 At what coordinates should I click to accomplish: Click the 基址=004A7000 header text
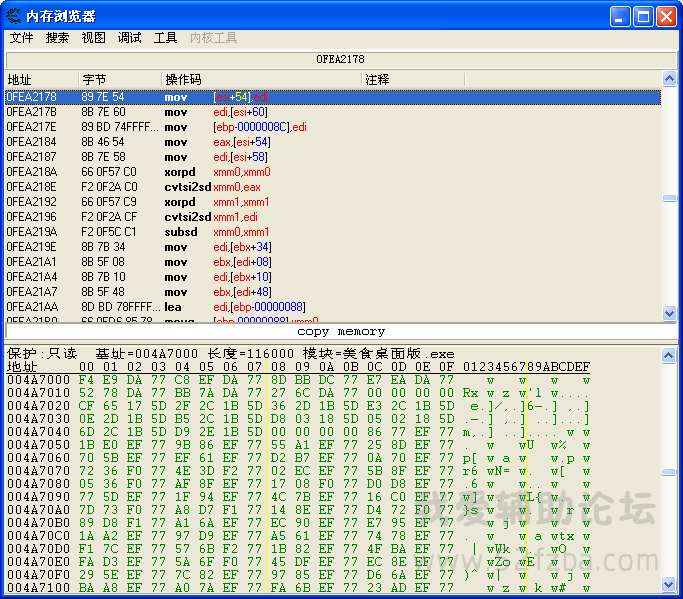[147, 353]
